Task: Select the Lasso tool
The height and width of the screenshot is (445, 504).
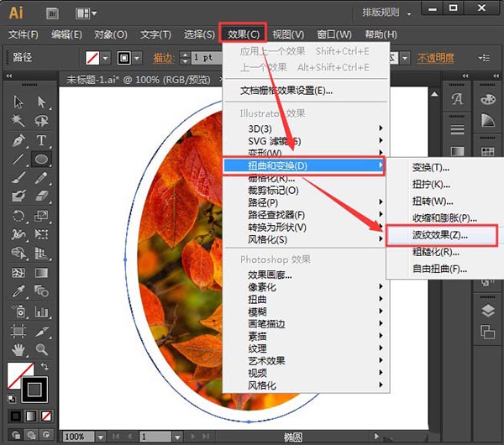Action: pyautogui.click(x=41, y=121)
